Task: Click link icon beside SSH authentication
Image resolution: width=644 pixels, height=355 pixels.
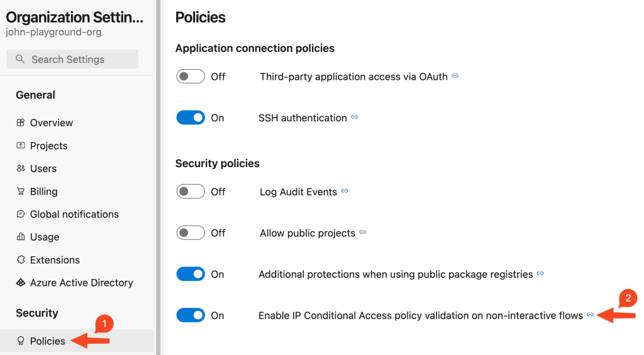Action: [354, 117]
